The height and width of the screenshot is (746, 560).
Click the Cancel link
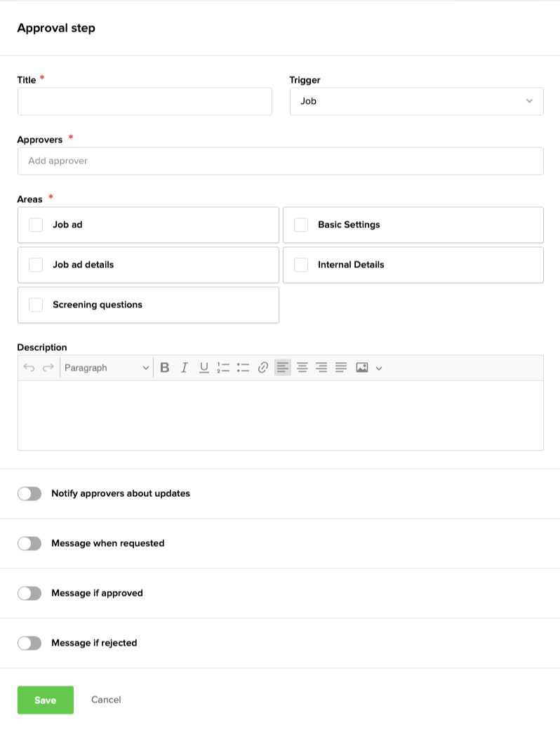pyautogui.click(x=106, y=700)
